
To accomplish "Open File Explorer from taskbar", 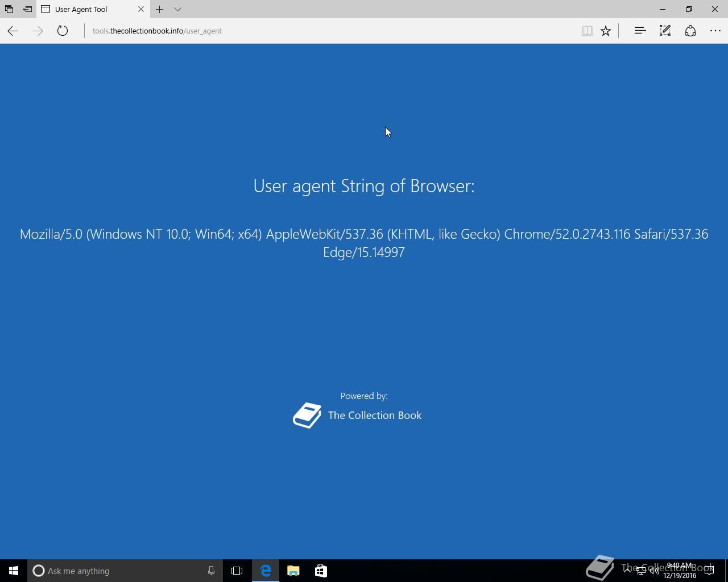I will tap(293, 571).
